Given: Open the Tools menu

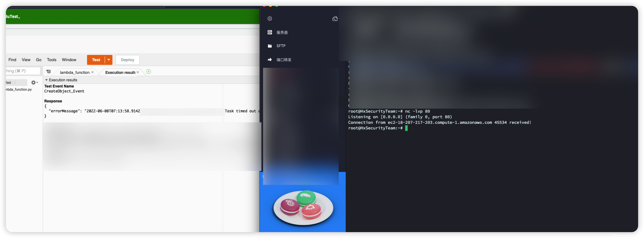Looking at the screenshot, I should pos(52,60).
